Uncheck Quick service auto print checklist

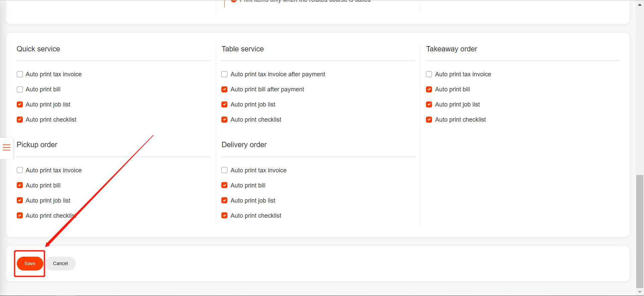20,120
